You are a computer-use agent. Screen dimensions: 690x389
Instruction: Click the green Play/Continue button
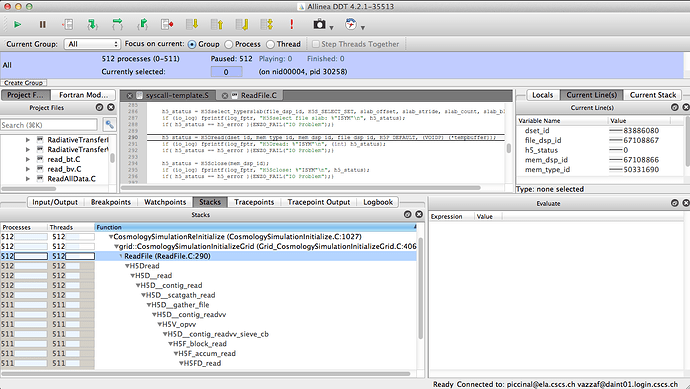(x=17, y=25)
